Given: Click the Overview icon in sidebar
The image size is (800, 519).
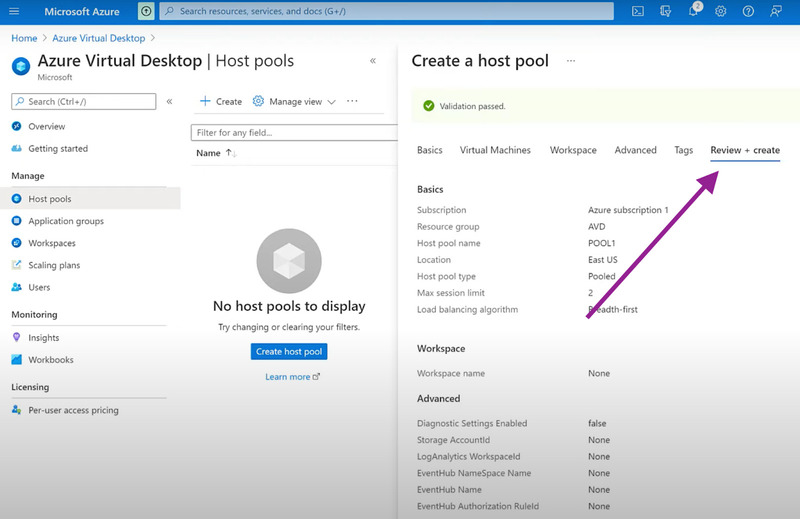Looking at the screenshot, I should [17, 126].
